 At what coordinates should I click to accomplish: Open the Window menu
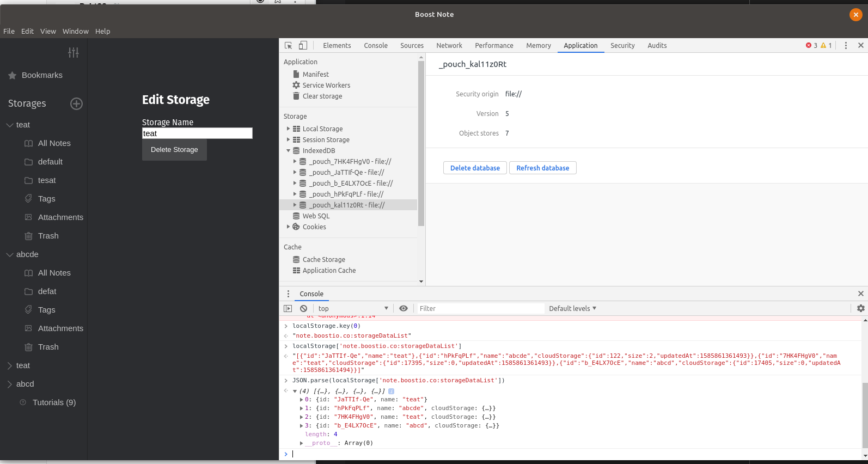(75, 31)
